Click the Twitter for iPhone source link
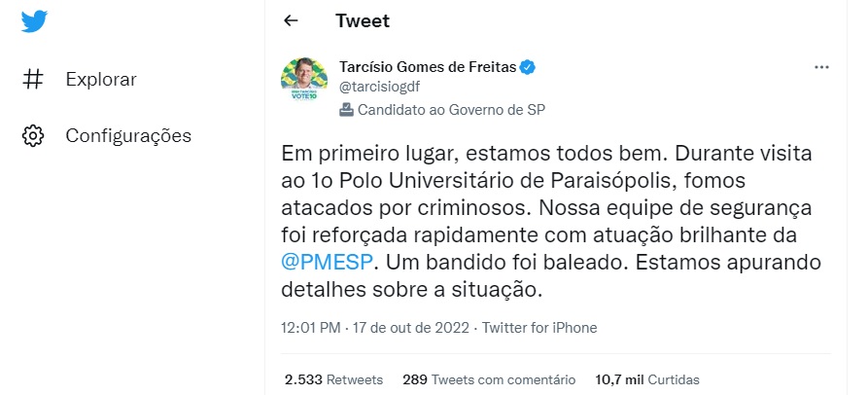868x395 pixels. tap(539, 328)
